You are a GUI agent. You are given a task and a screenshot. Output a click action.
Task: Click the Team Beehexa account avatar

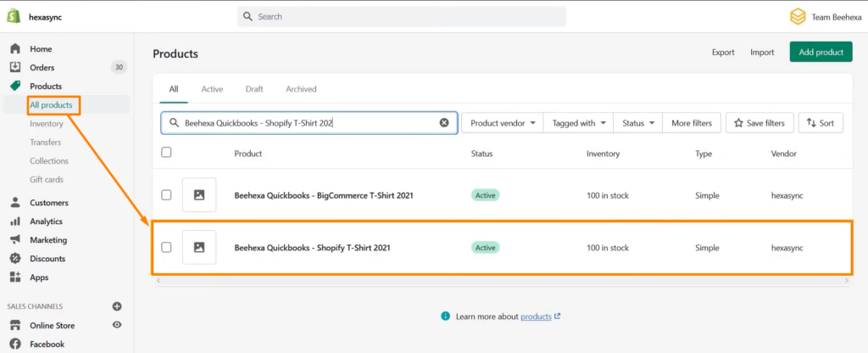click(798, 17)
